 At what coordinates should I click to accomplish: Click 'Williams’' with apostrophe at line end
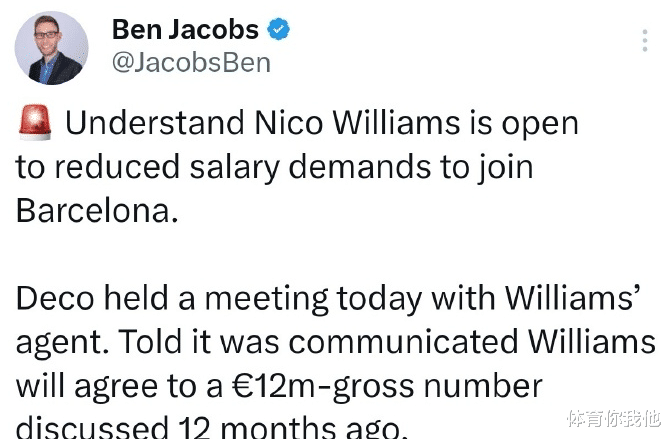(573, 298)
